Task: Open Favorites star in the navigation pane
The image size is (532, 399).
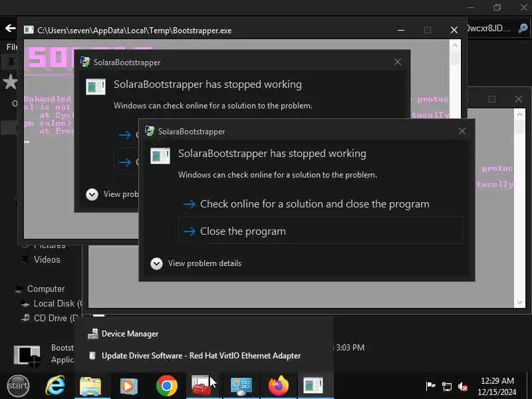Action: pyautogui.click(x=10, y=82)
